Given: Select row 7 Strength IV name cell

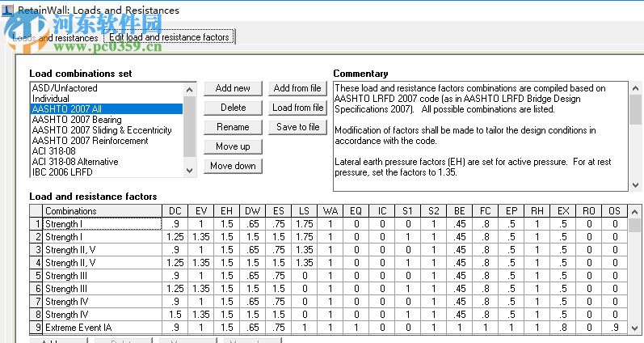Looking at the screenshot, I should tap(103, 302).
